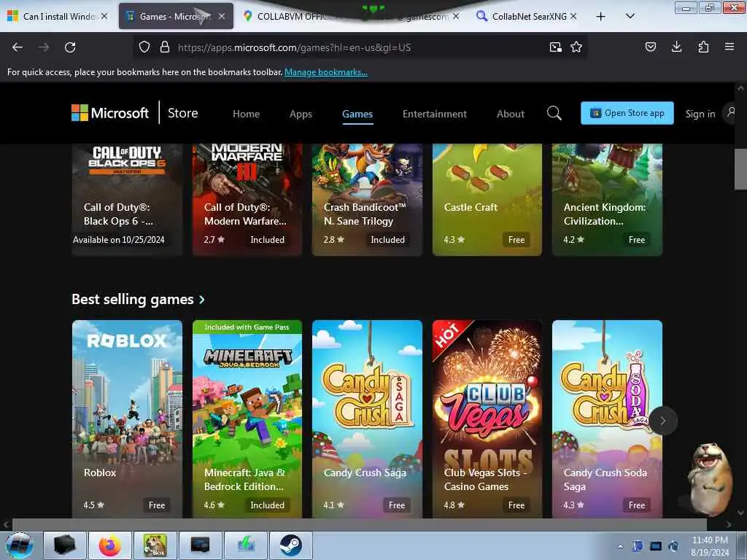This screenshot has width=747, height=560.
Task: Open the monitor application in the taskbar
Action: pos(200,545)
